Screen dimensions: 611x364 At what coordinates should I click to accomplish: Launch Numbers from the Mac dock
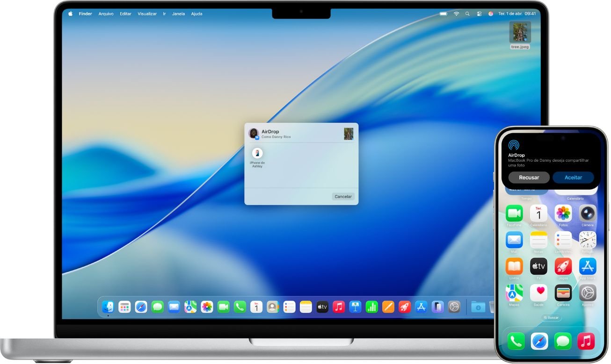coord(372,307)
